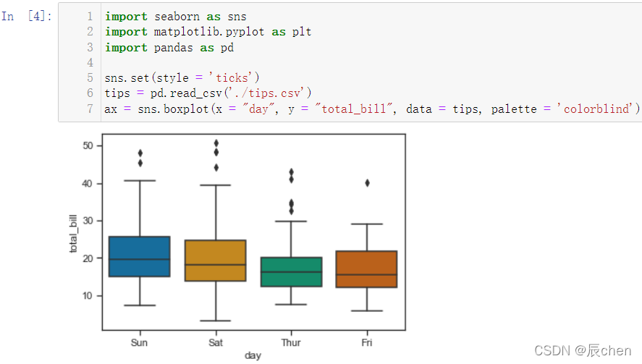Click the Thur x-axis tick label
Screen dimensions: 642x364
pyautogui.click(x=291, y=342)
